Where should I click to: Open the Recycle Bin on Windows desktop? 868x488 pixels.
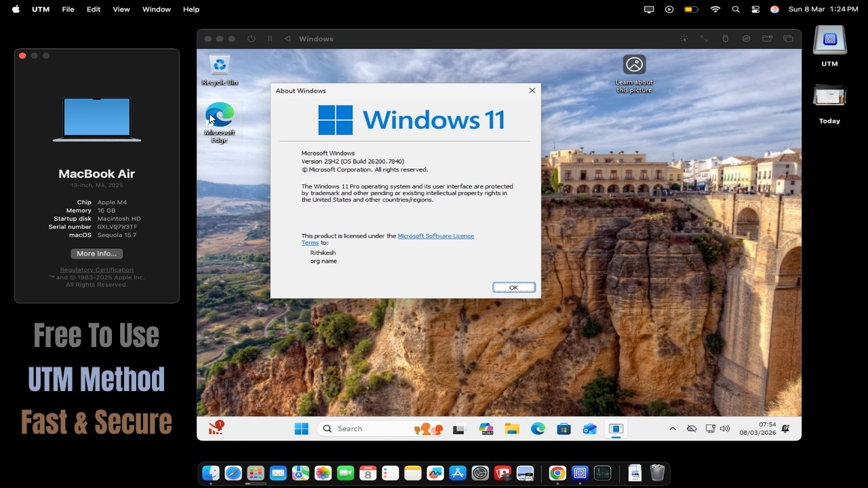pos(219,70)
